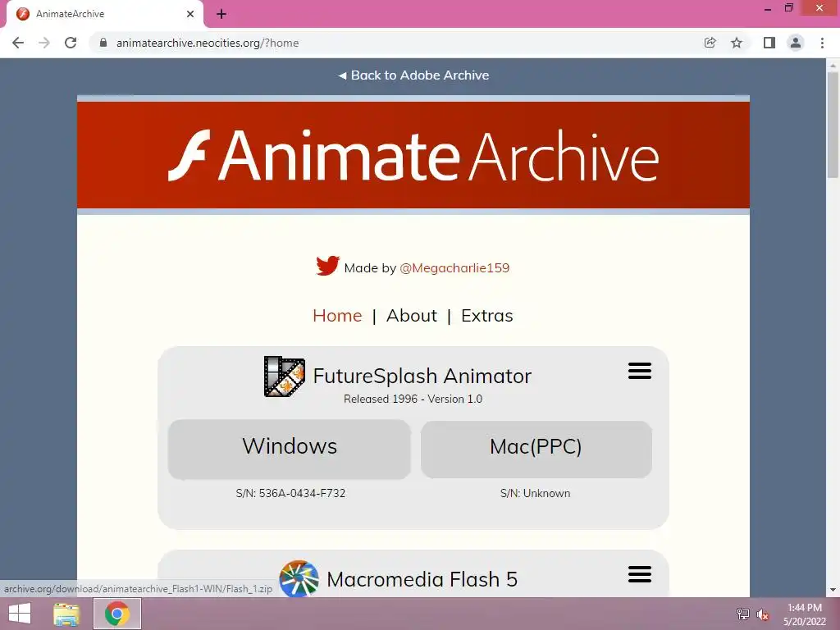Viewport: 840px width, 630px height.
Task: Expand Macromedia Flash 5 hamburger menu
Action: tap(640, 574)
